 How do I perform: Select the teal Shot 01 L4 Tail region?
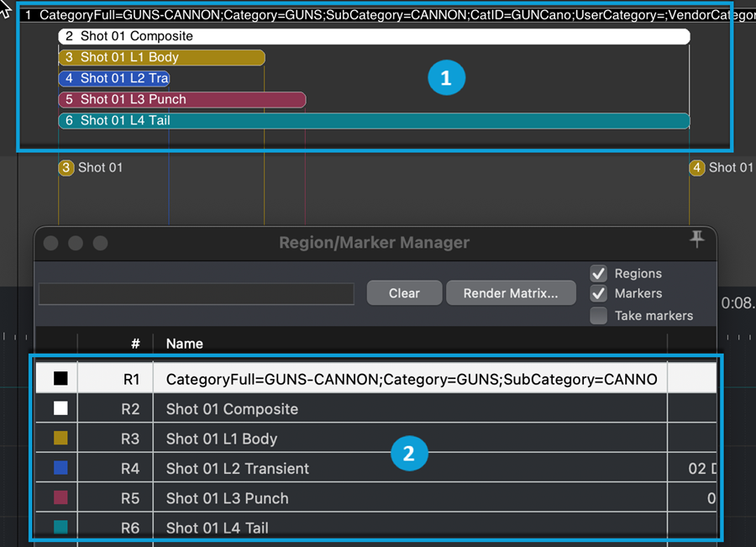click(374, 121)
